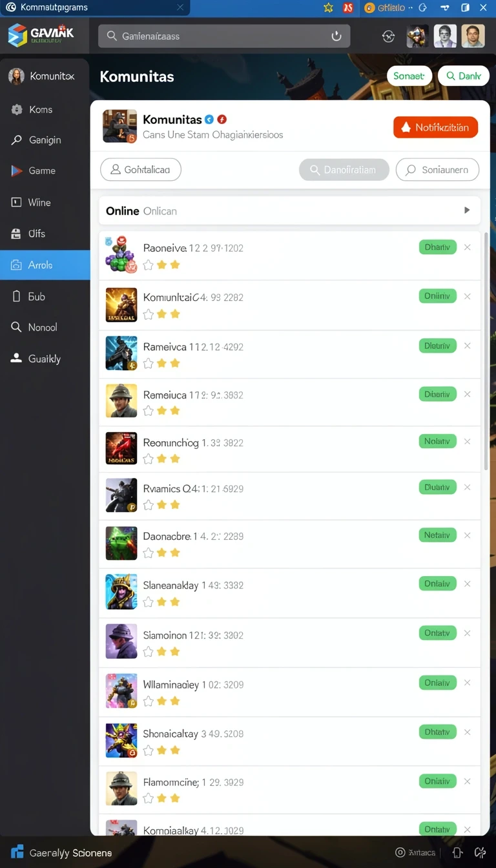496x868 pixels.
Task: Click the Daonacbre row green icon
Action: coord(121,543)
